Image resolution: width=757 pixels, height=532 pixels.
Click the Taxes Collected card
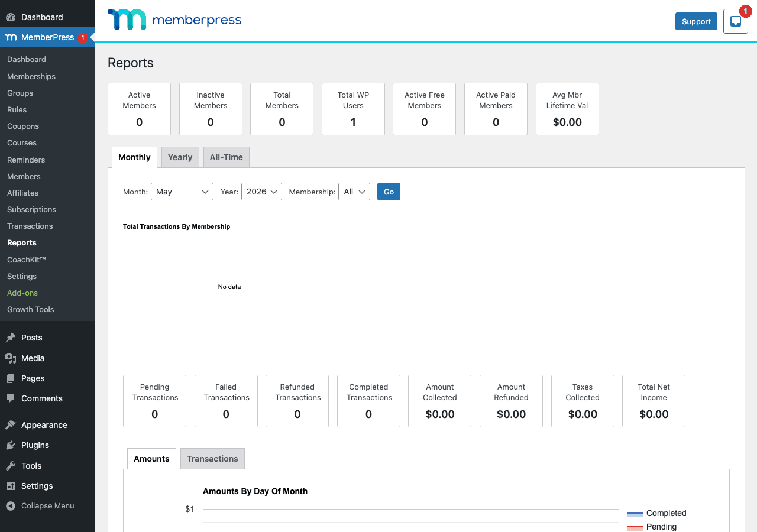(x=583, y=401)
